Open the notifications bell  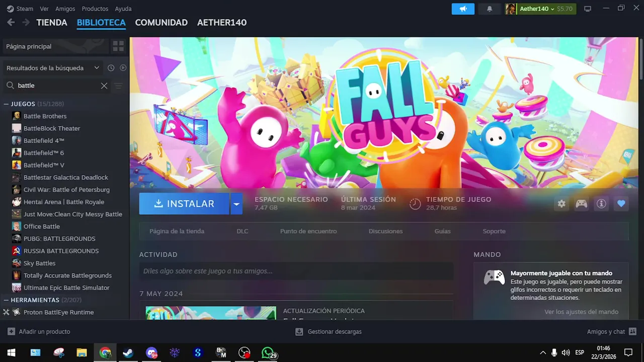coord(490,9)
